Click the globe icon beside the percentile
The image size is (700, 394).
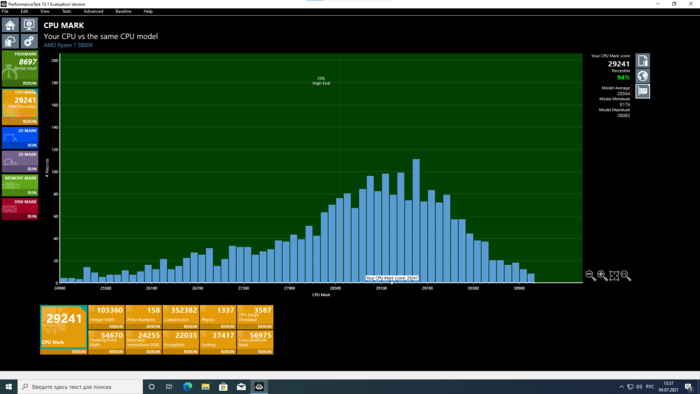pos(642,76)
